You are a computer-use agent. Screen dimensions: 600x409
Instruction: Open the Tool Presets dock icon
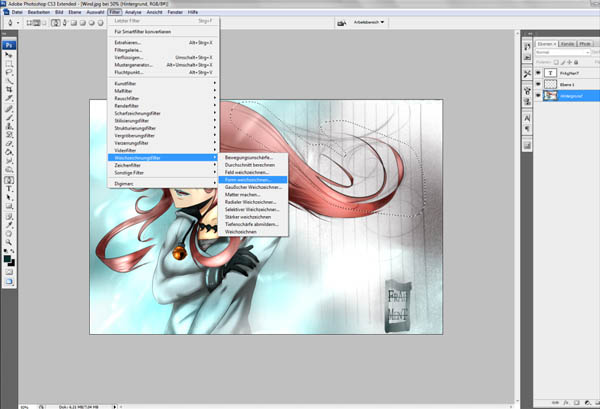pos(527,74)
